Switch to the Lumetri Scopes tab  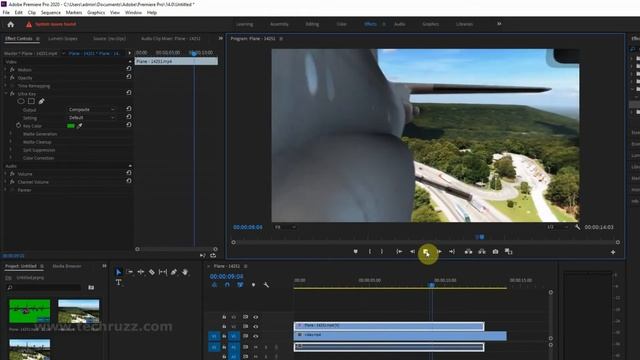62,38
